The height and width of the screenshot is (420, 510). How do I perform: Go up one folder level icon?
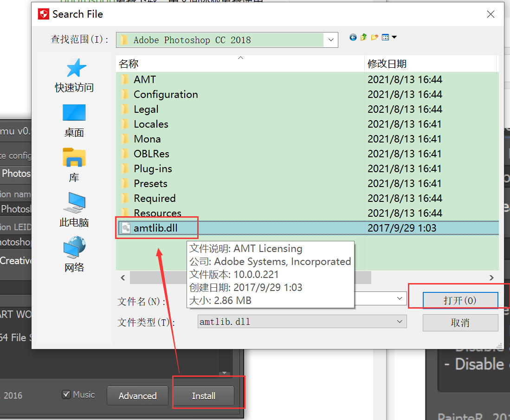pos(364,38)
